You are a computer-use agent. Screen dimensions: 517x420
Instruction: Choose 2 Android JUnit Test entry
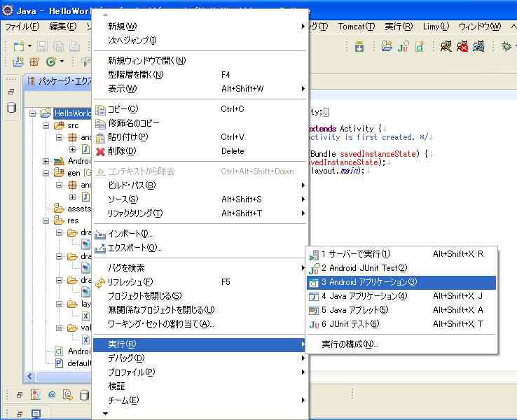(x=401, y=268)
